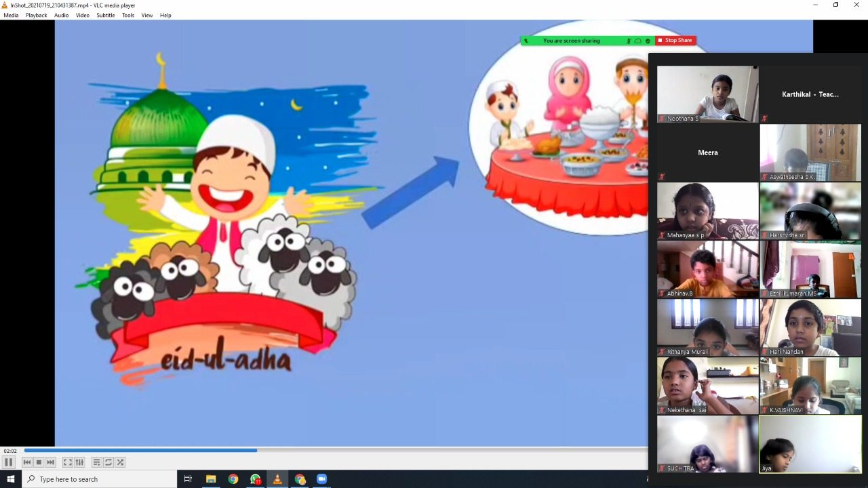Click the shield icon on sharing bar
This screenshot has height=488, width=868.
(x=648, y=41)
